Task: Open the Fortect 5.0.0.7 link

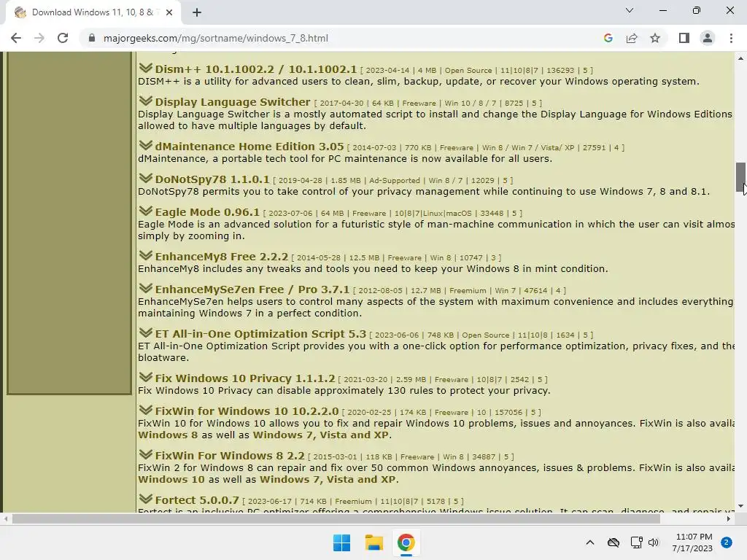Action: pyautogui.click(x=197, y=500)
